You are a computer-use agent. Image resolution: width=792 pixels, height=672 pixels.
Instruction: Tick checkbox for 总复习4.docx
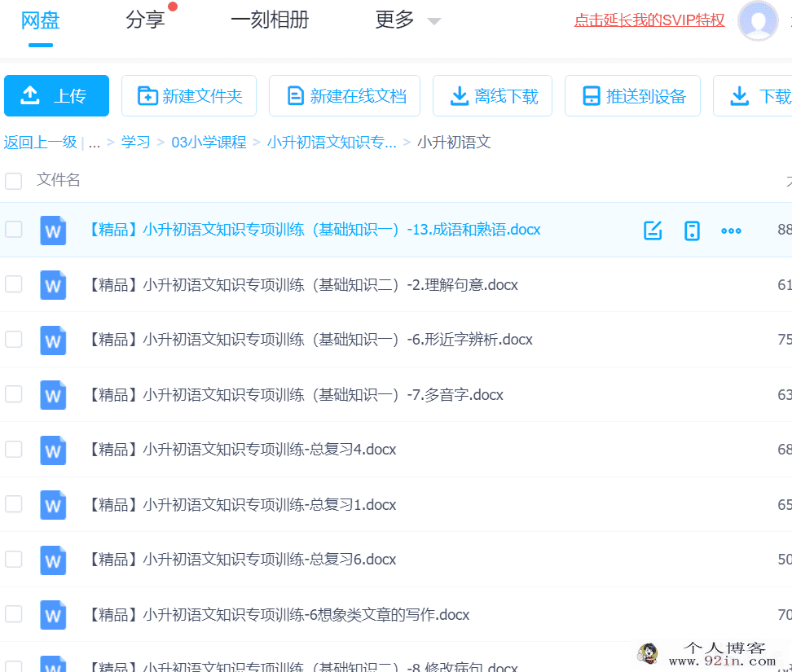pyautogui.click(x=14, y=449)
